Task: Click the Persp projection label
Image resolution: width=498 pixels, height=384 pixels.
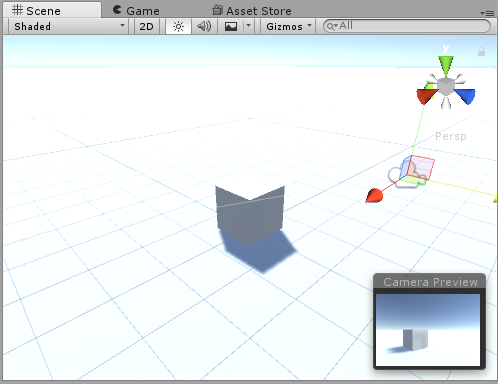Action: (451, 136)
